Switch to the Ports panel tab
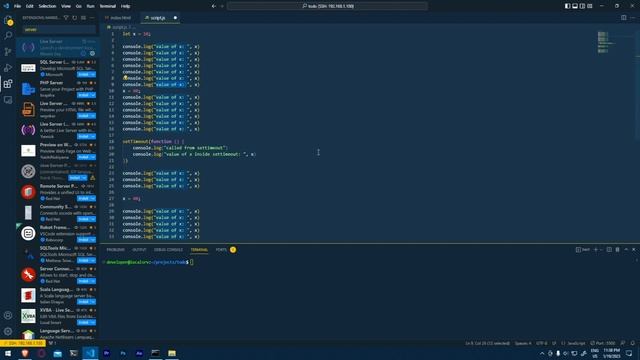Screen dimensions: 640x360 pos(221,249)
